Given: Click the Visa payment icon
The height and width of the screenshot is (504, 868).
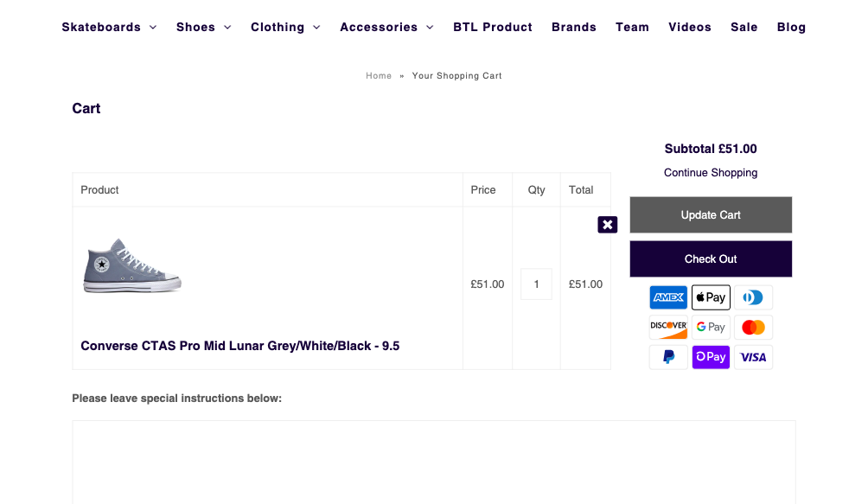Looking at the screenshot, I should 753,357.
